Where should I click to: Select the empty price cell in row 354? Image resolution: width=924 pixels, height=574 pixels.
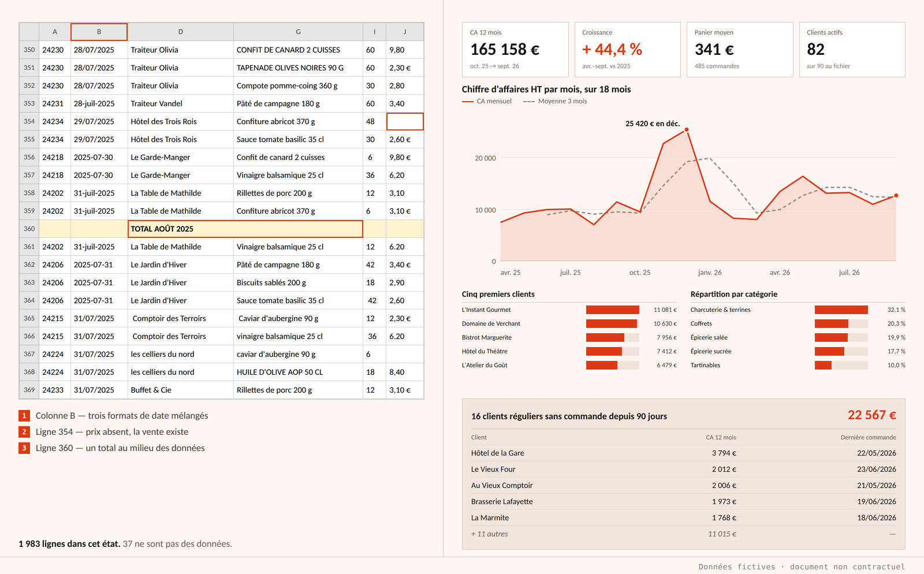tap(405, 121)
